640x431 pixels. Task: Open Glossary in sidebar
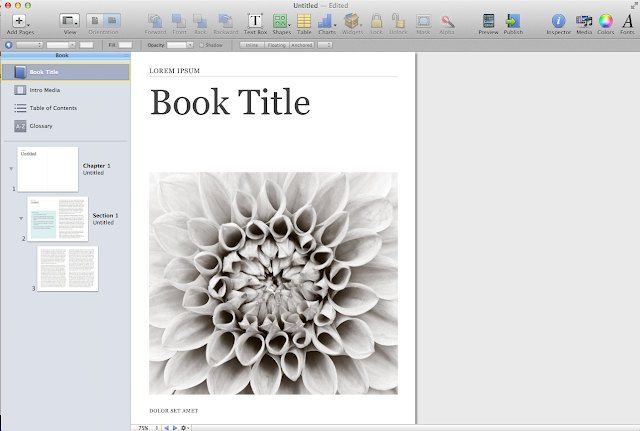coord(65,126)
